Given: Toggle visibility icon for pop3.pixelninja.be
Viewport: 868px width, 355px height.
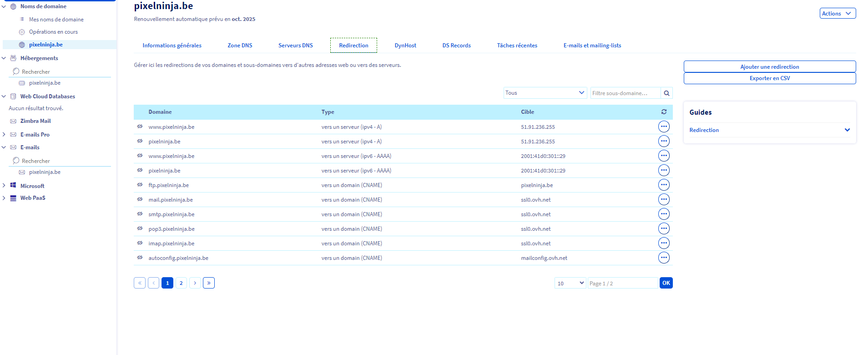Looking at the screenshot, I should [140, 228].
